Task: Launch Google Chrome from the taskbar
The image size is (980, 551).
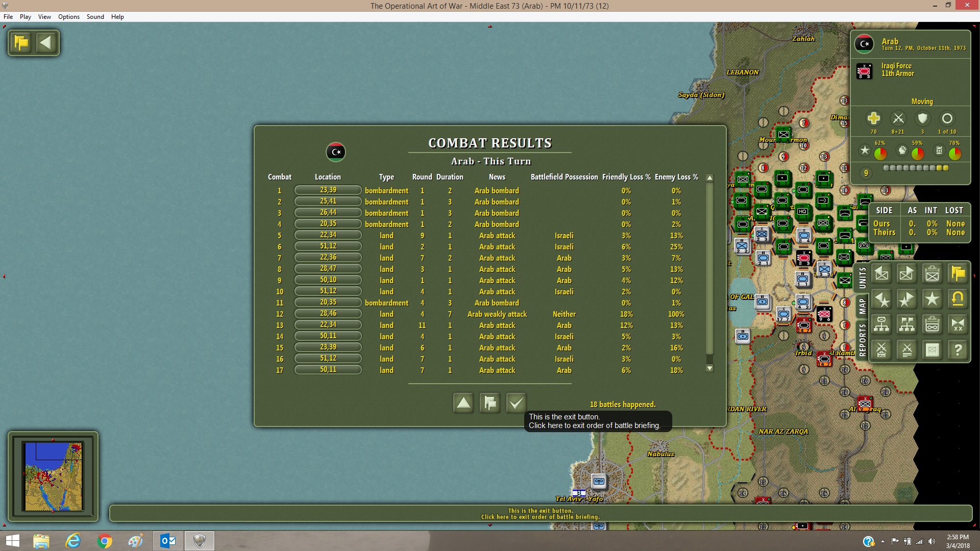Action: [x=105, y=541]
